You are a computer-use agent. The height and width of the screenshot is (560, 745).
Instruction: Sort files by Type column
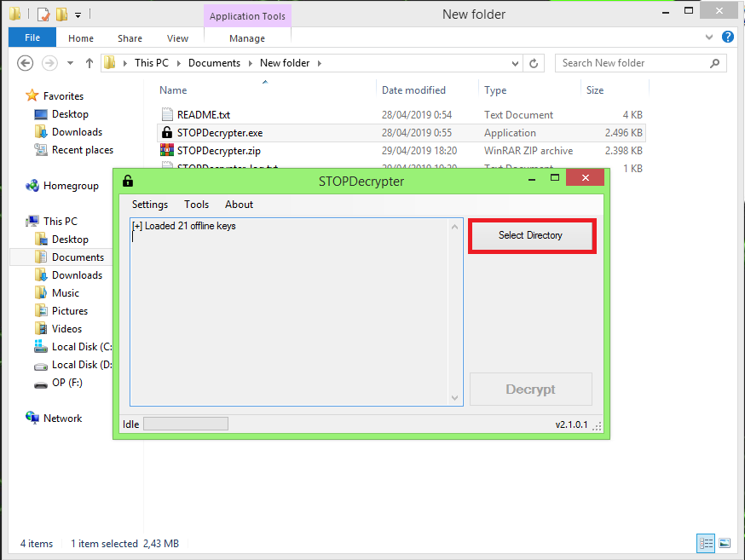point(495,90)
